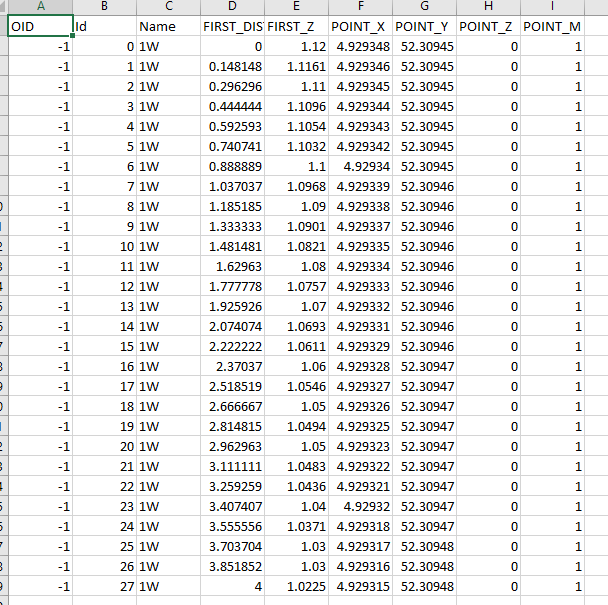
Task: Select column A header
Action: [40, 7]
